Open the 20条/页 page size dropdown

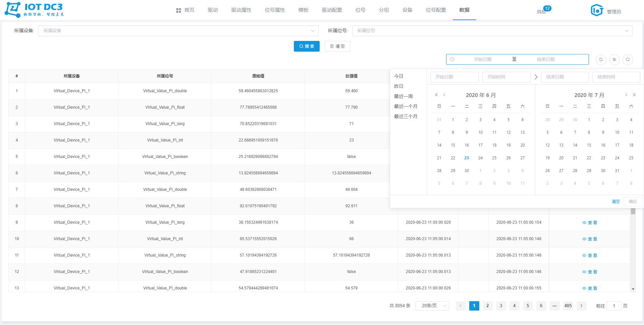pyautogui.click(x=432, y=306)
